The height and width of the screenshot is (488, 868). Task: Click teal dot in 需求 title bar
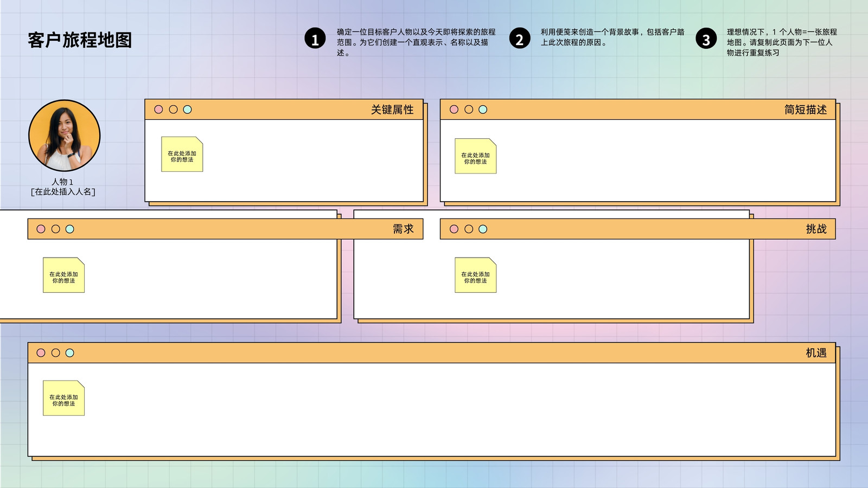(x=70, y=229)
